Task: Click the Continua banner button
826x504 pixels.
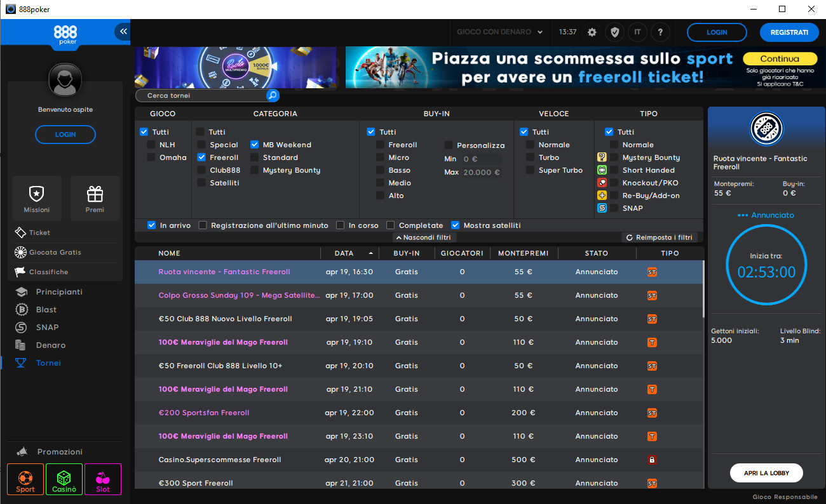Action: click(780, 59)
